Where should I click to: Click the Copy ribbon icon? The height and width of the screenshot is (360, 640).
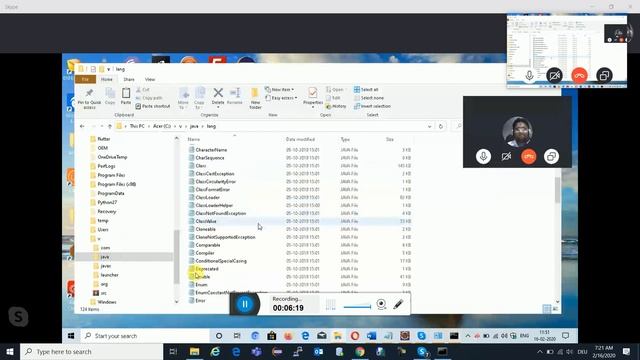coord(110,93)
